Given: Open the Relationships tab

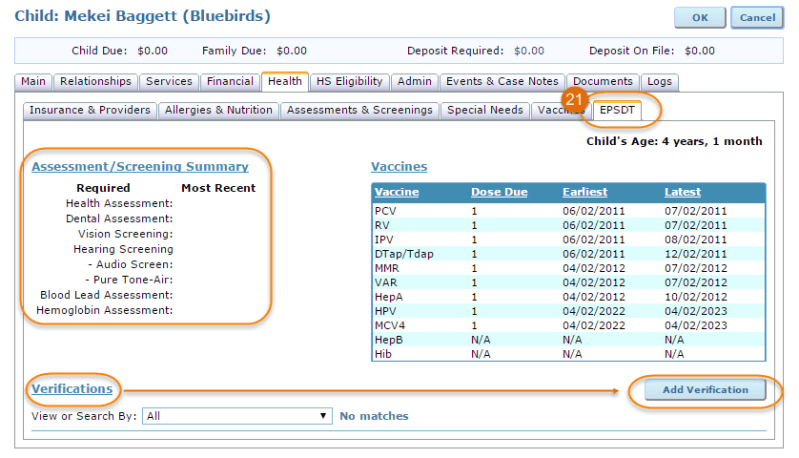Looking at the screenshot, I should pos(94,82).
